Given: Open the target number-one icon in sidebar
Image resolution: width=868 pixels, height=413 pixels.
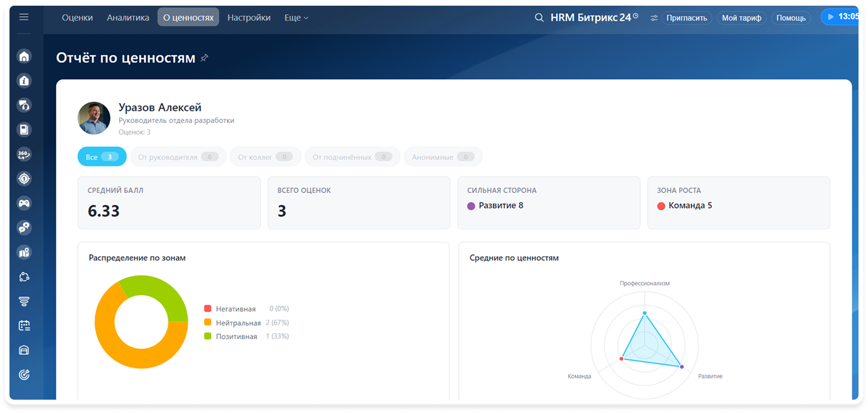Looking at the screenshot, I should [x=24, y=179].
